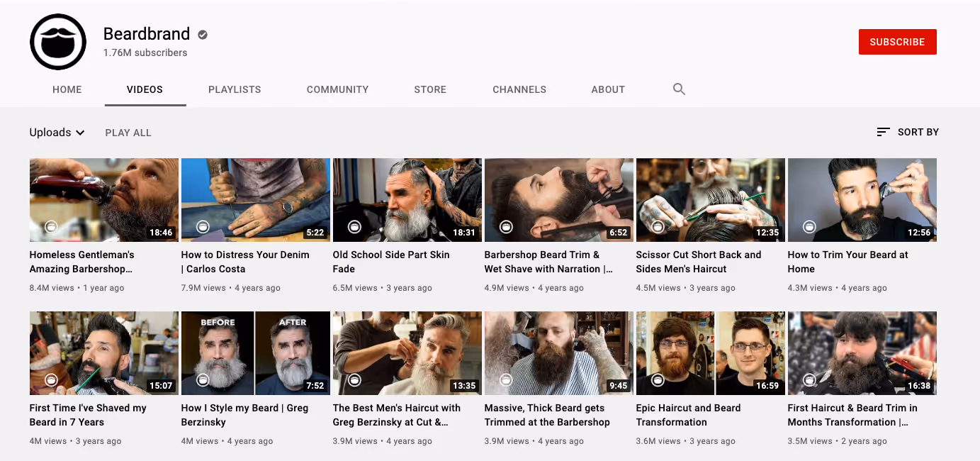Open Old School Side Part Skin Fade title

(391, 262)
